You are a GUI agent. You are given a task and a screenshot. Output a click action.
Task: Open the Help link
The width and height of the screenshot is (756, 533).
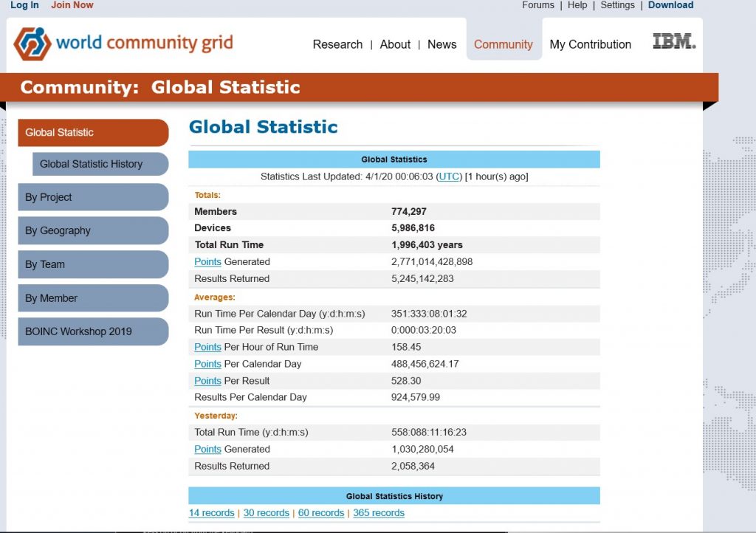point(577,5)
